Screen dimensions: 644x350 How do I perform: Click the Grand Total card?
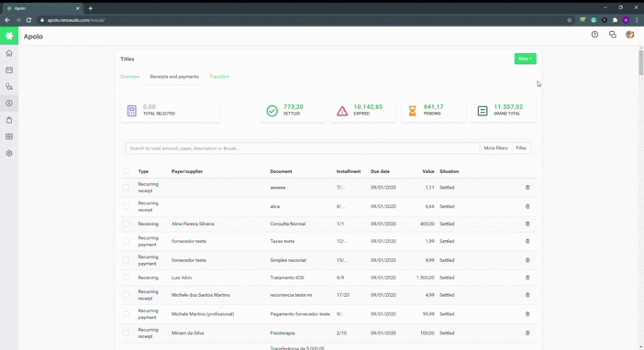(504, 110)
